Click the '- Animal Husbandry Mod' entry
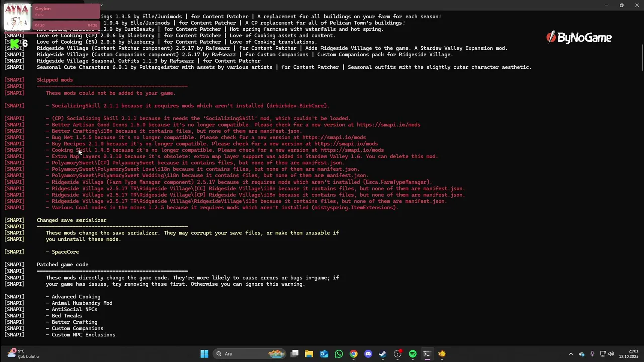 click(x=79, y=303)
